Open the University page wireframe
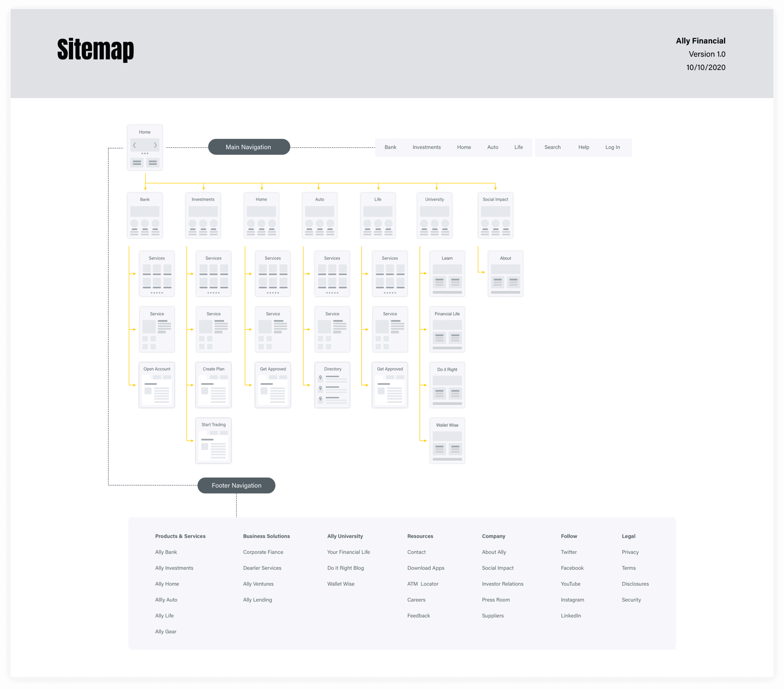This screenshot has width=784, height=689. point(435,215)
